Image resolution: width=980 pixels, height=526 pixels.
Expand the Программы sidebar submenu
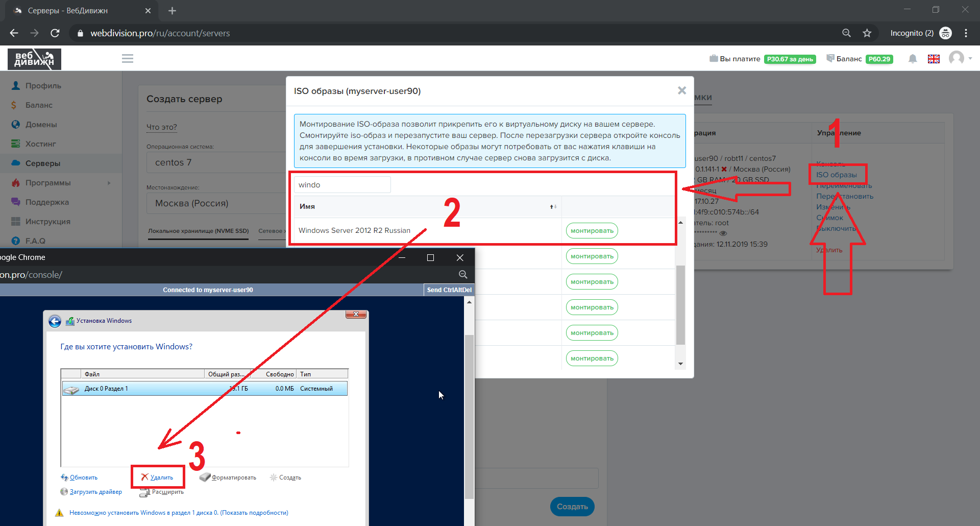tap(109, 183)
